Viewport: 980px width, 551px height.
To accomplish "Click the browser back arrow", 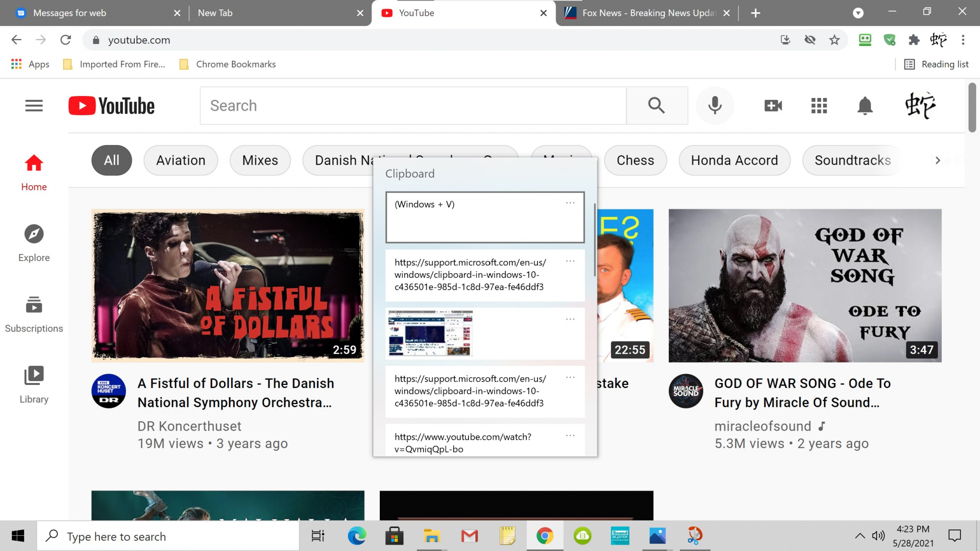I will pos(16,40).
